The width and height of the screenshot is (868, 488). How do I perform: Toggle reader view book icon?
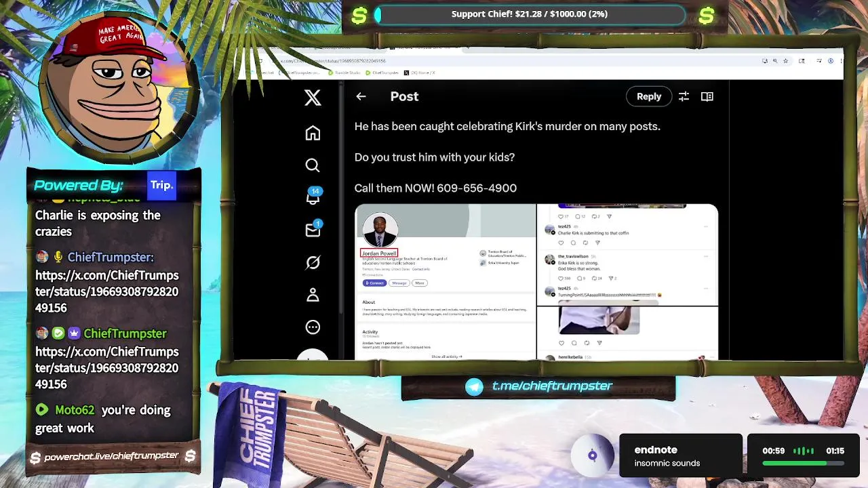707,96
